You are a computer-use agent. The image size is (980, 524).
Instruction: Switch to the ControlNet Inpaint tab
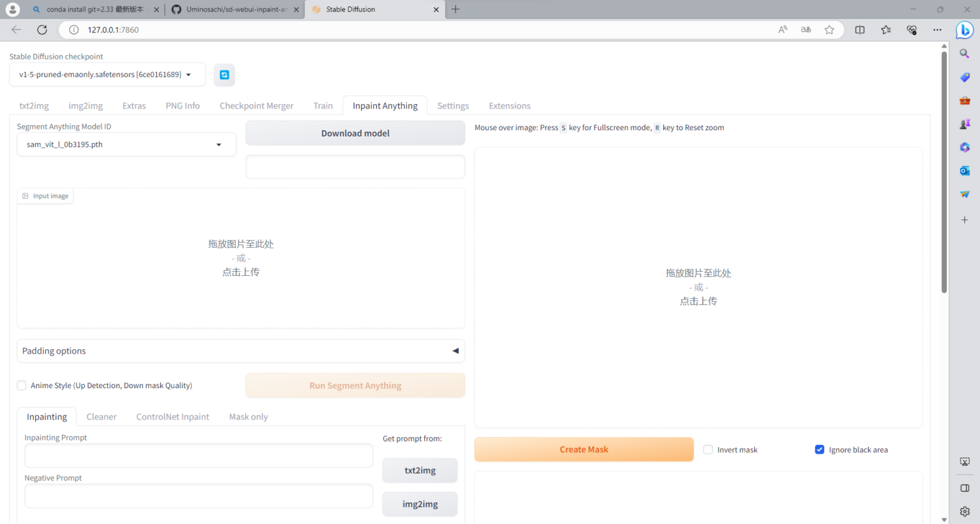click(x=172, y=417)
